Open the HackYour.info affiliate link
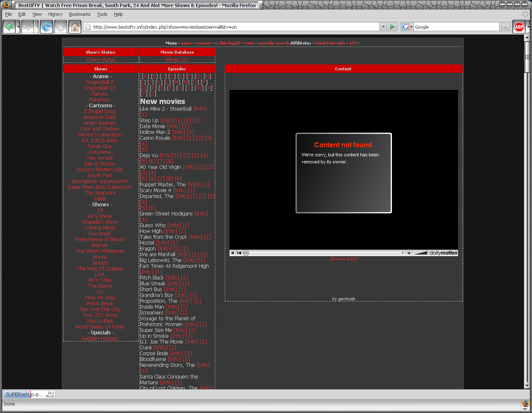Image resolution: width=532 pixels, height=413 pixels. tap(330, 43)
